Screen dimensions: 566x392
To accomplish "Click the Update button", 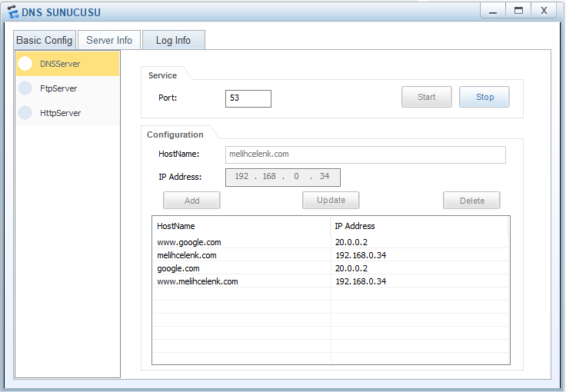I will tap(331, 200).
